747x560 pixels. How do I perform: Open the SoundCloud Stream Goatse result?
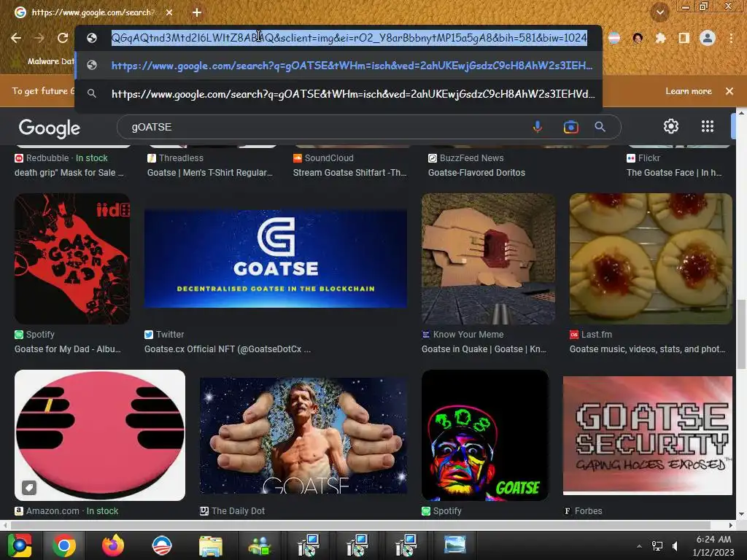[x=349, y=172]
